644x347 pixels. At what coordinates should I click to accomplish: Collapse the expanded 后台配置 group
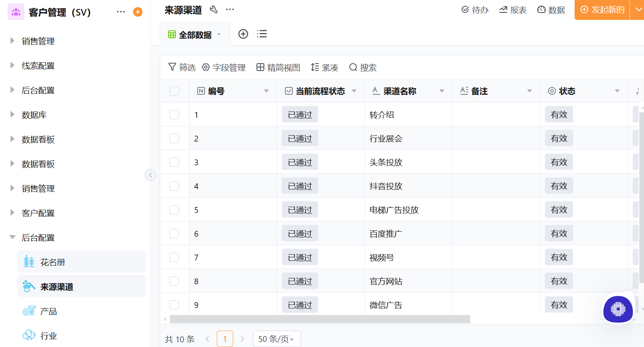pos(12,237)
